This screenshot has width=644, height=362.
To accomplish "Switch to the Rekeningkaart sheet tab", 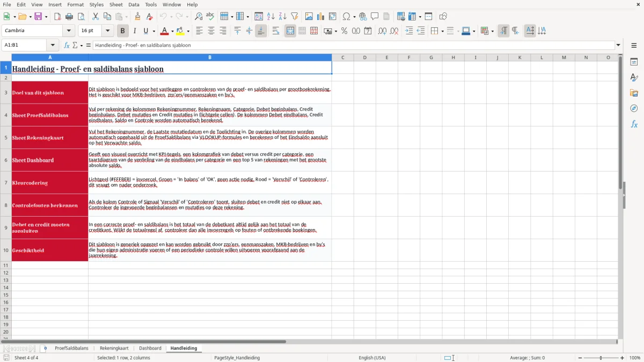I will [x=114, y=349].
